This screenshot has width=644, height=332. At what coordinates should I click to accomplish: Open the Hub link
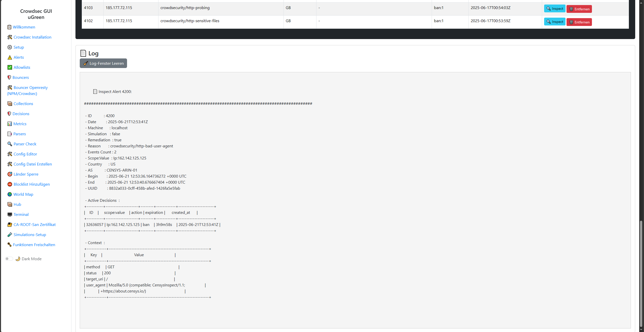[17, 204]
